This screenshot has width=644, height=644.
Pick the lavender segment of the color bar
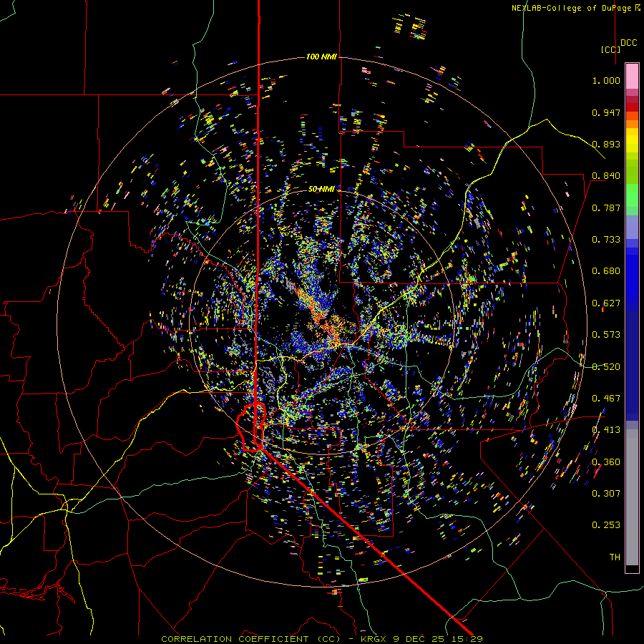tap(632, 227)
